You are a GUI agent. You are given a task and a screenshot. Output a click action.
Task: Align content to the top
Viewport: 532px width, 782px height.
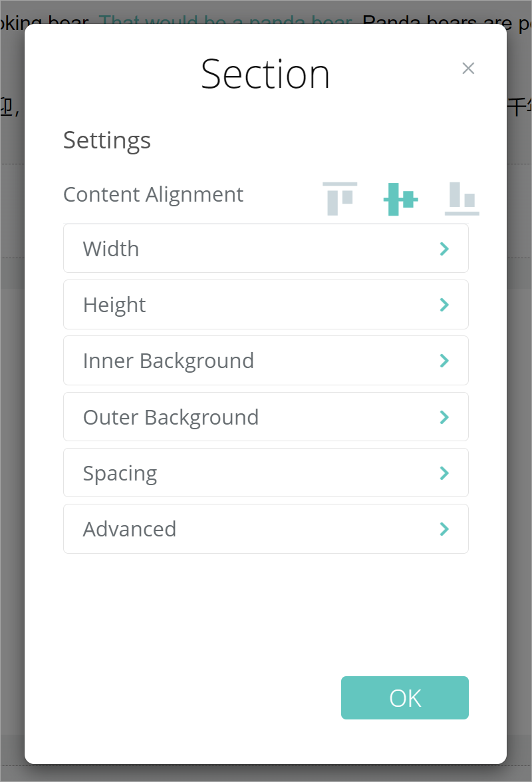[x=340, y=198]
